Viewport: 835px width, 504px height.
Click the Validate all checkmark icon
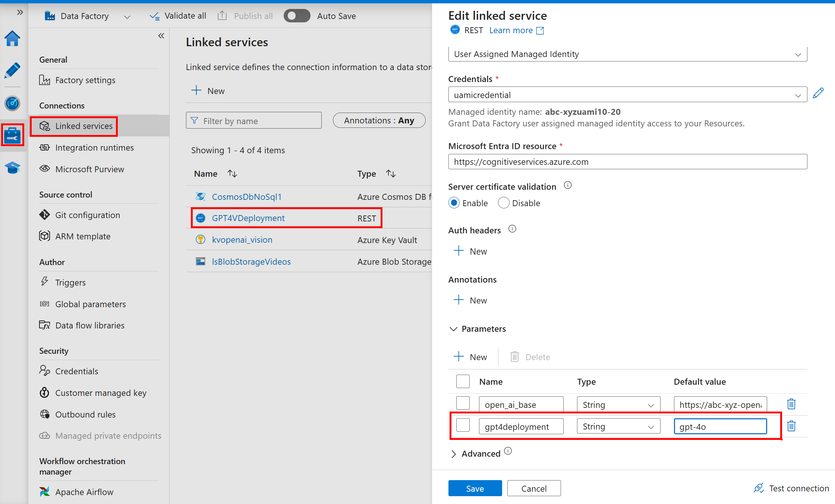pos(154,16)
